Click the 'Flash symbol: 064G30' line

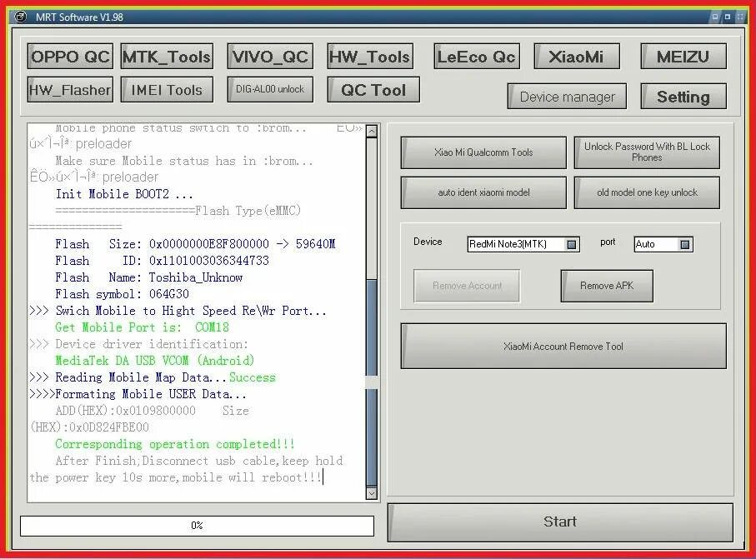pyautogui.click(x=122, y=294)
